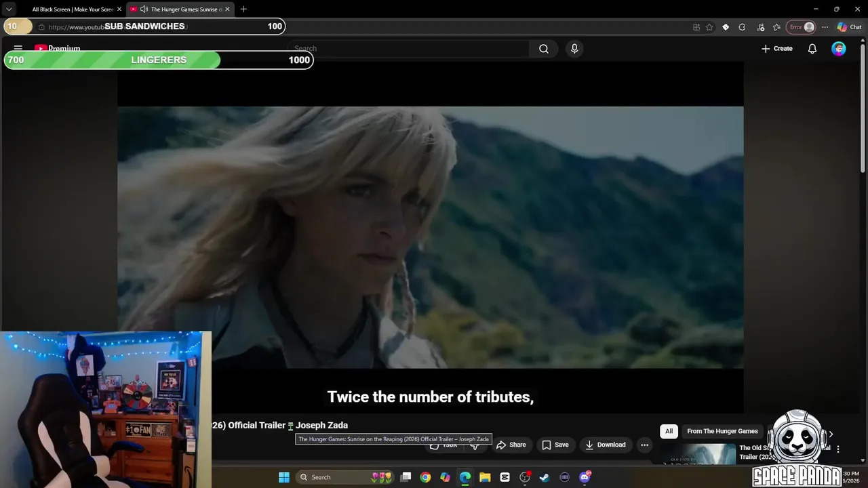Show YouTube notifications bell

pos(812,49)
